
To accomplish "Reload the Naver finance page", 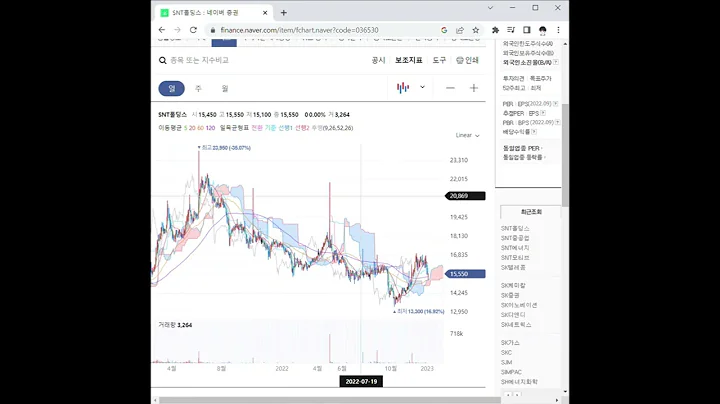I will coord(193,30).
